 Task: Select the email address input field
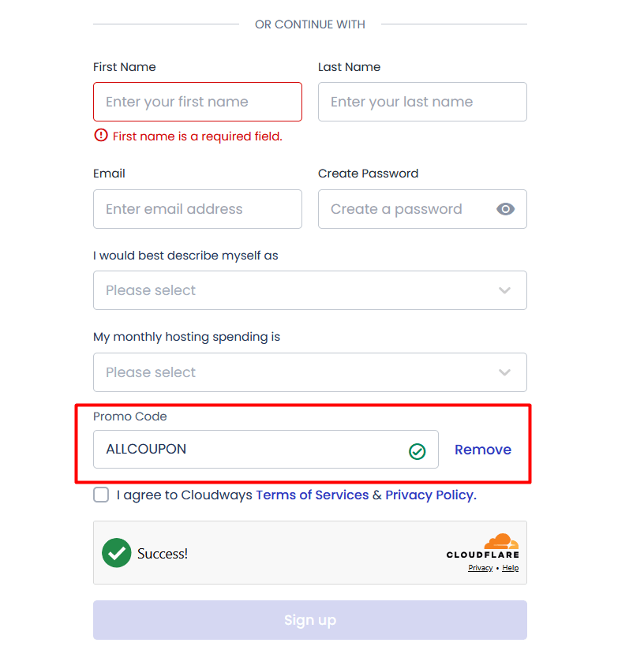point(197,209)
